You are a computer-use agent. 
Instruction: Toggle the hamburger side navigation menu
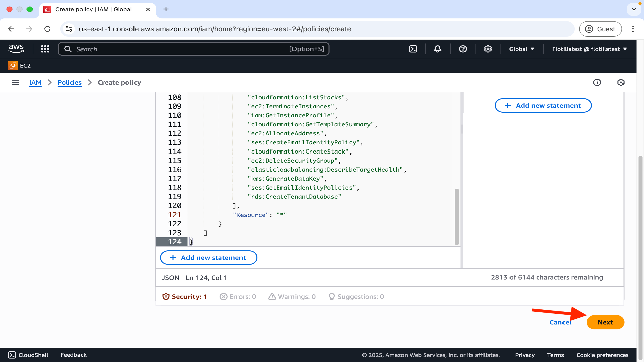[15, 82]
